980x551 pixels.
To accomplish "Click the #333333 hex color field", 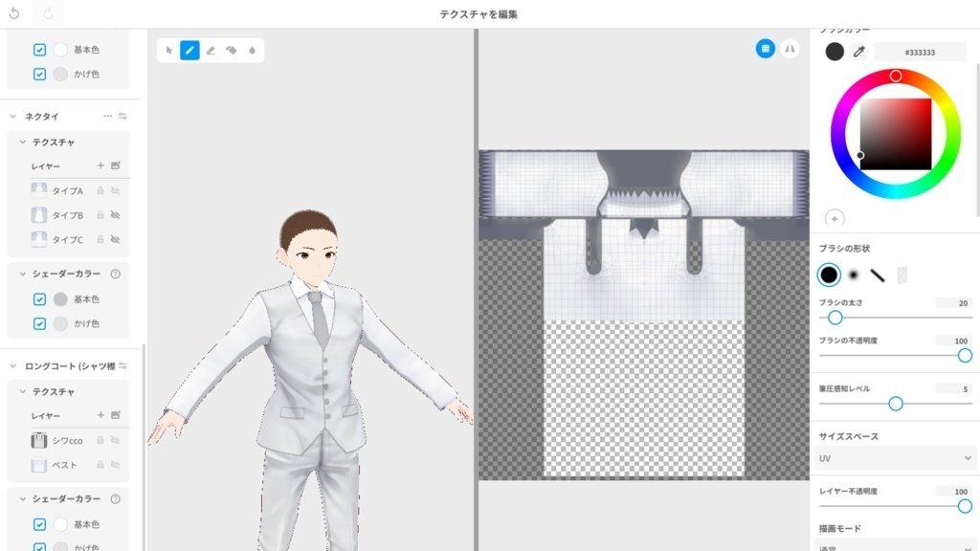I will 919,52.
